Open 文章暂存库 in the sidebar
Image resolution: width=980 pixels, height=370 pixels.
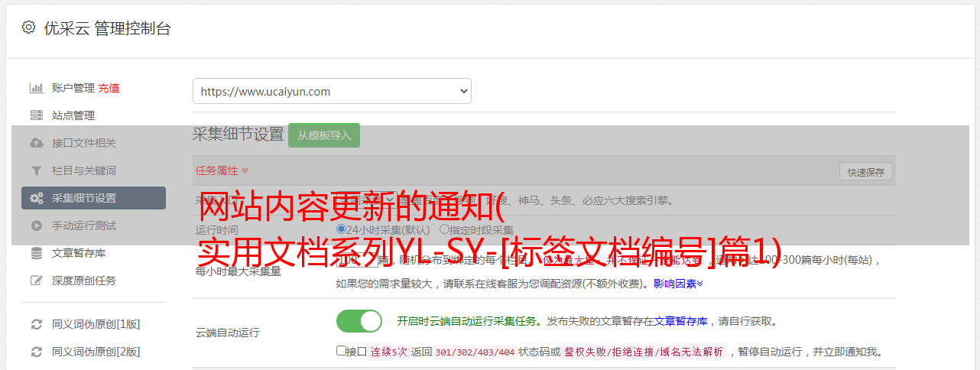79,253
